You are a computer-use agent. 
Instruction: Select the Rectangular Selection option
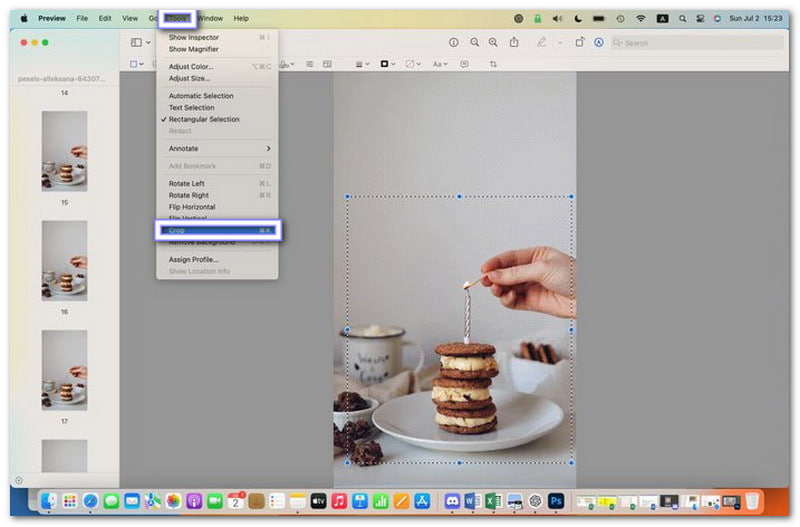(x=204, y=119)
